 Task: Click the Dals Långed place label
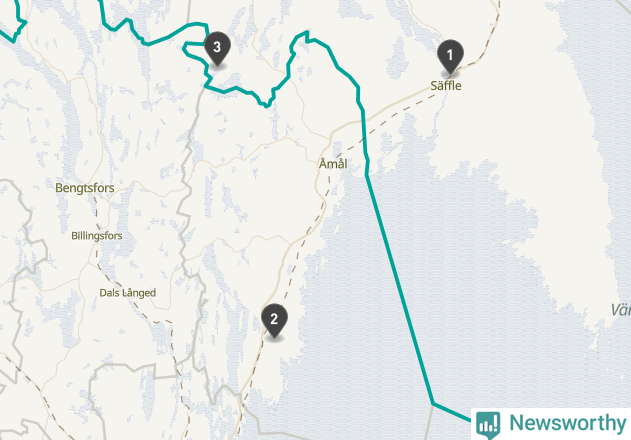128,293
